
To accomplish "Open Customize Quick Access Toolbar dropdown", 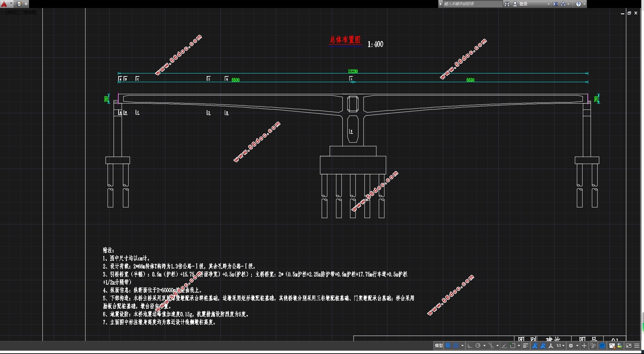I will point(26,4).
